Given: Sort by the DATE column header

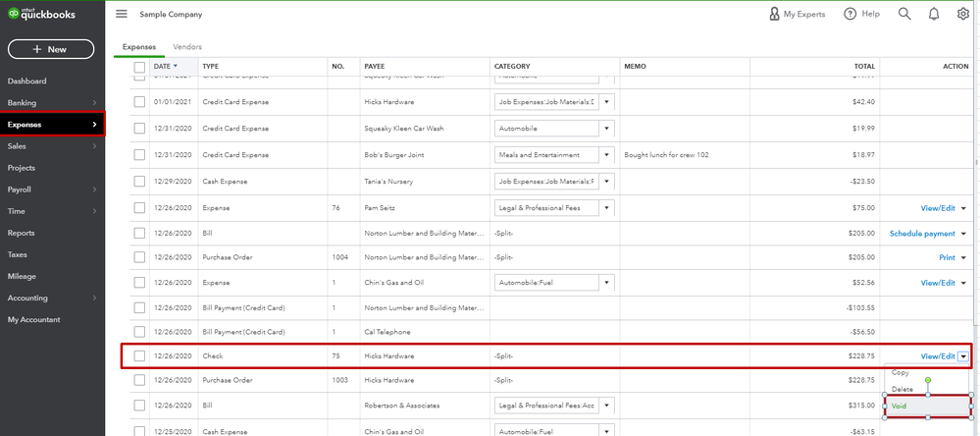Looking at the screenshot, I should (x=166, y=67).
